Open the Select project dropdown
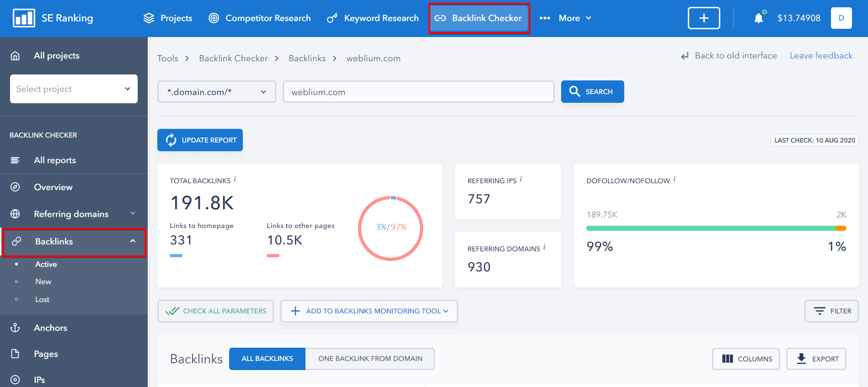 click(x=74, y=89)
